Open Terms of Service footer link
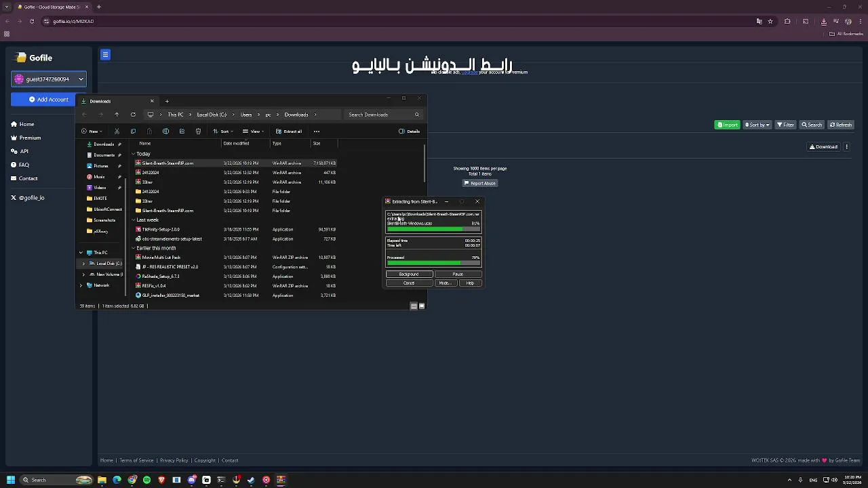Screen dimensions: 868x488 (137, 461)
